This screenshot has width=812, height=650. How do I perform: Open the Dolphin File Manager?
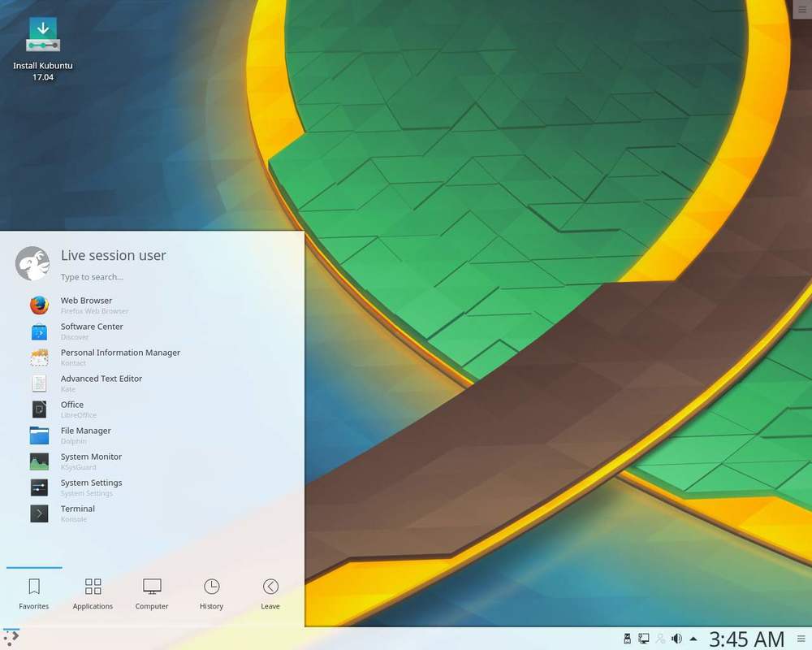85,435
